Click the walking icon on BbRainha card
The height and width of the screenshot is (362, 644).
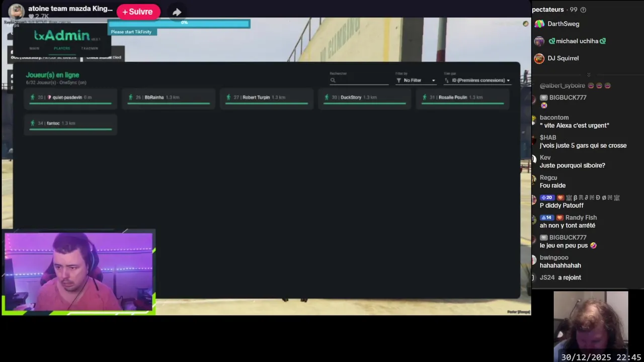130,97
